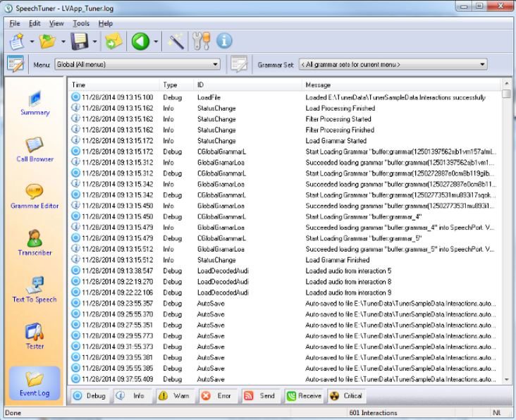Toggle the Critical message filter

(x=349, y=396)
